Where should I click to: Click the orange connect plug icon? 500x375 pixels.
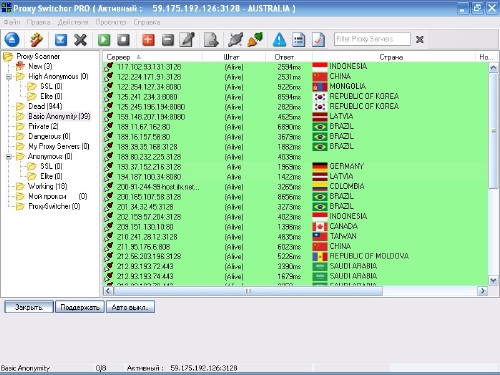pos(255,40)
